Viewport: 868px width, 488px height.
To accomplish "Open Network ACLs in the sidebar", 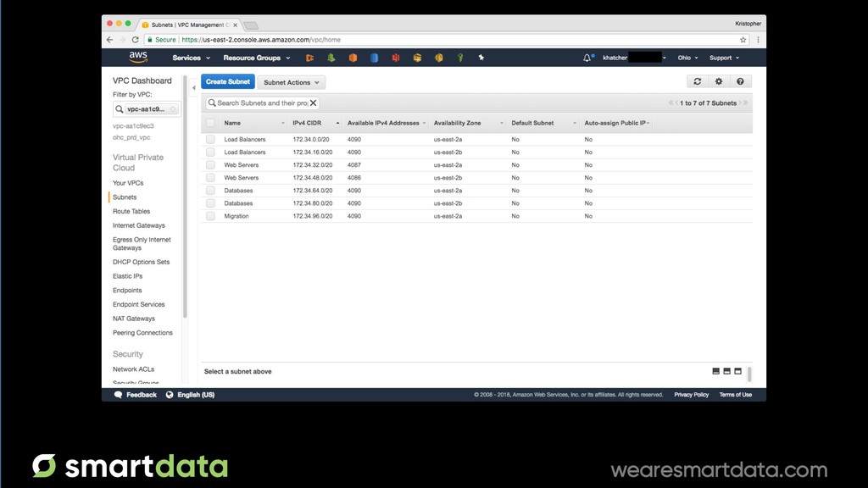I will click(x=133, y=369).
